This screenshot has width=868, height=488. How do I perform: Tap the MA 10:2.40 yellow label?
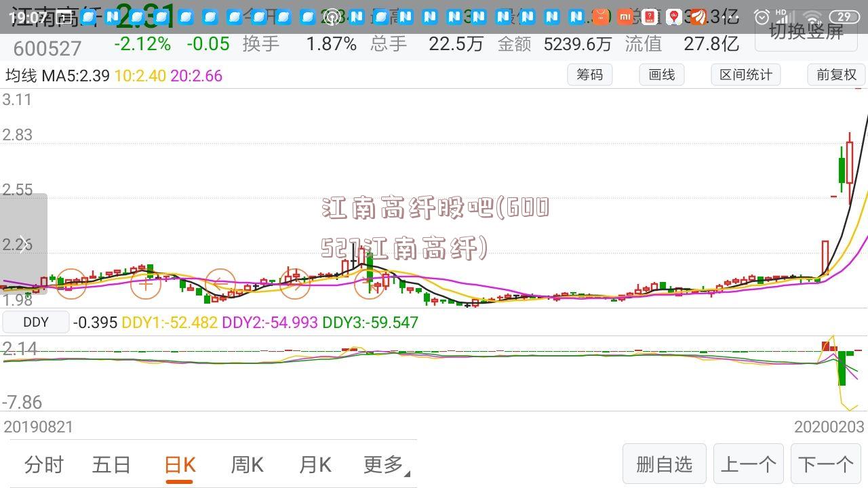pyautogui.click(x=140, y=76)
